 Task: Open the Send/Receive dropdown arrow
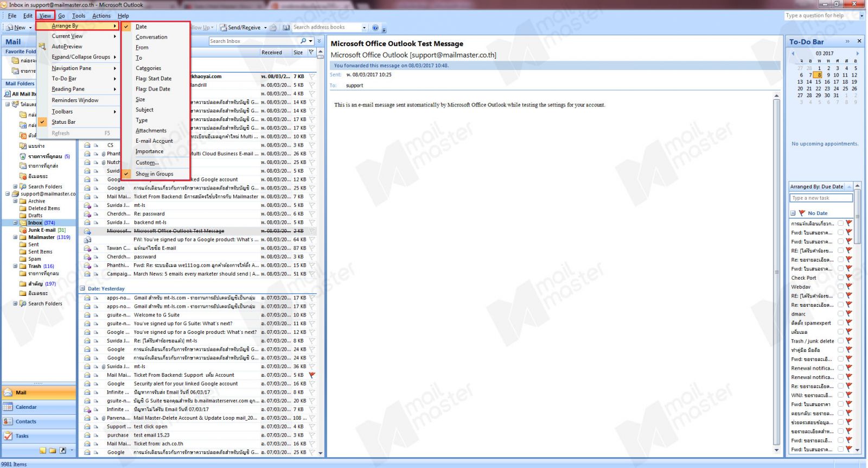[x=265, y=28]
